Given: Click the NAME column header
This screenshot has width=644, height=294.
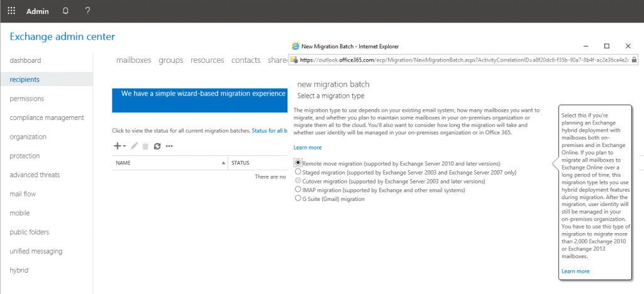Looking at the screenshot, I should coord(123,163).
